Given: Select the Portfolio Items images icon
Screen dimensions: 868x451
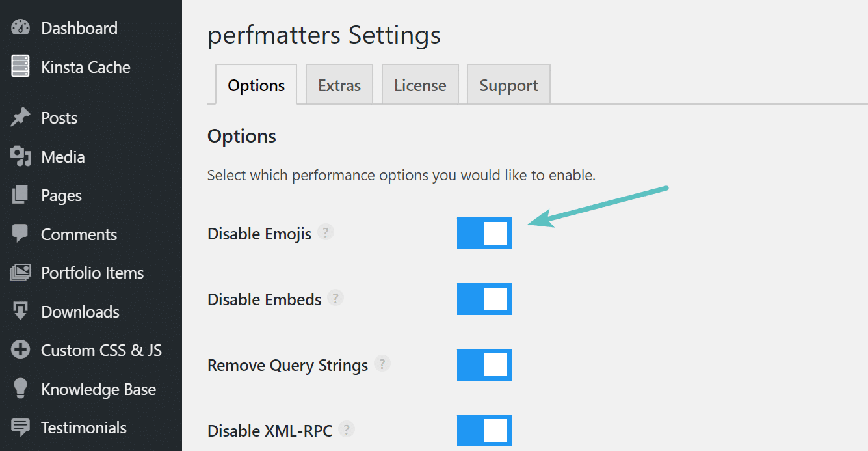Looking at the screenshot, I should pyautogui.click(x=20, y=272).
